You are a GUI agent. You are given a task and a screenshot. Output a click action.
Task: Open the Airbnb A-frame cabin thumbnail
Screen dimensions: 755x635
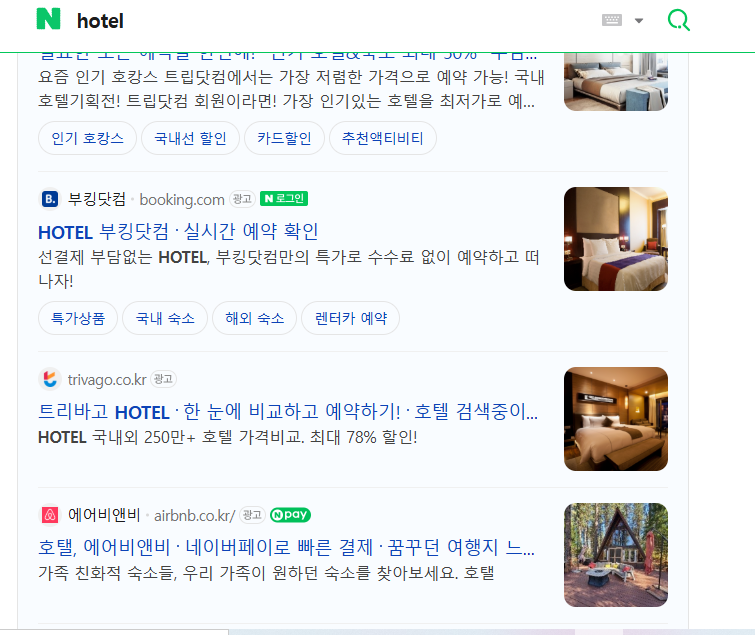pyautogui.click(x=616, y=555)
